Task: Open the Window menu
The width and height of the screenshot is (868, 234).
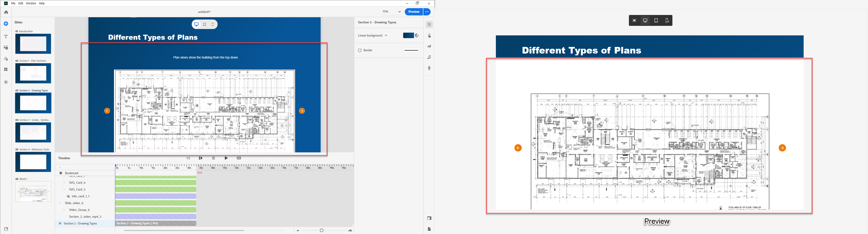Action: [x=31, y=3]
